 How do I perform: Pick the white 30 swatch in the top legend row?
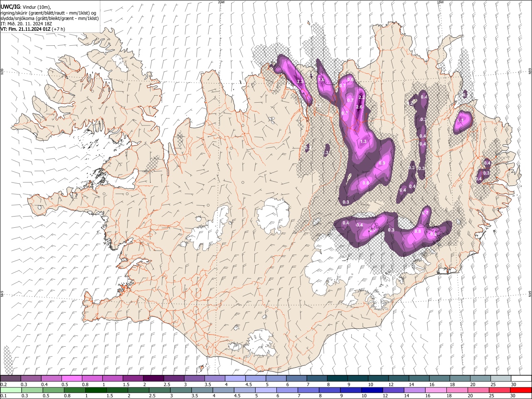521,378
